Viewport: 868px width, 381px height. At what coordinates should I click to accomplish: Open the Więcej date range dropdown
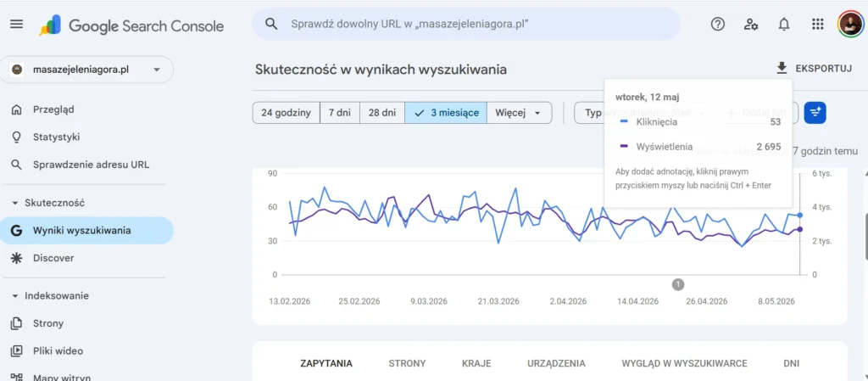tap(519, 113)
